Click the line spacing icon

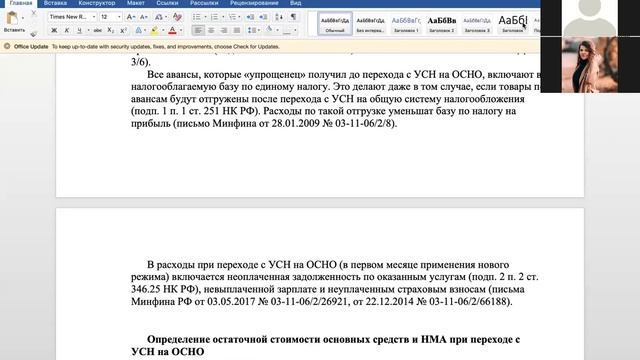[x=251, y=30]
